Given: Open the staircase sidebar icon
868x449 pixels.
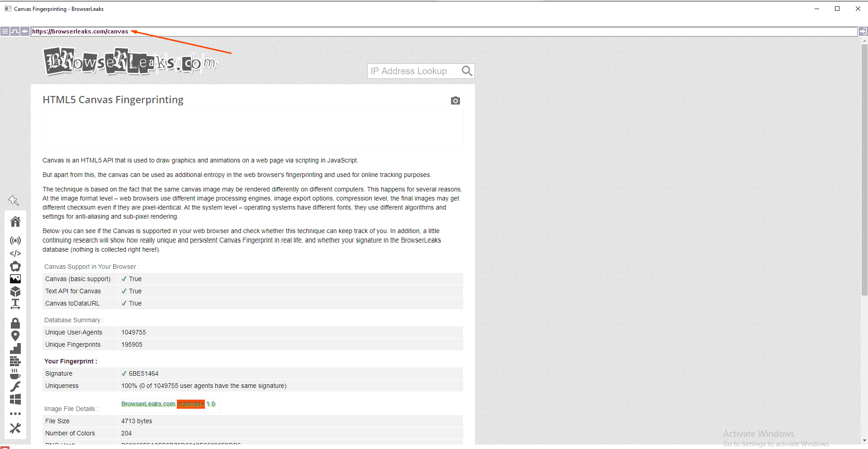Looking at the screenshot, I should (15, 349).
